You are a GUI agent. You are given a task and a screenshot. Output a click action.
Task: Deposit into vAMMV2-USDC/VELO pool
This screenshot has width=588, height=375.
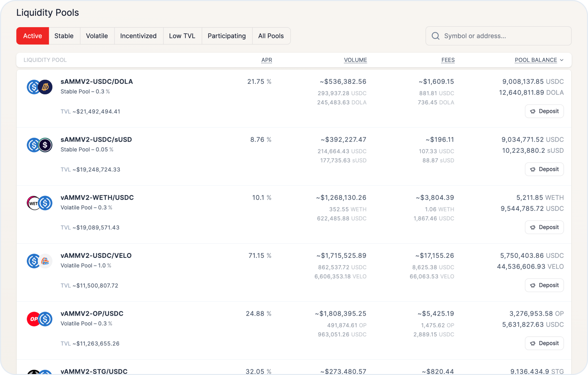544,285
